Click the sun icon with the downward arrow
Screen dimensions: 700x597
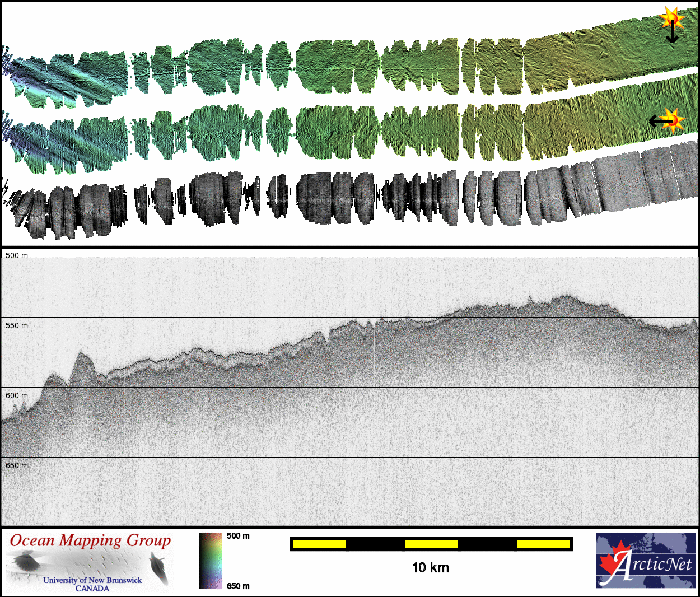(x=671, y=18)
